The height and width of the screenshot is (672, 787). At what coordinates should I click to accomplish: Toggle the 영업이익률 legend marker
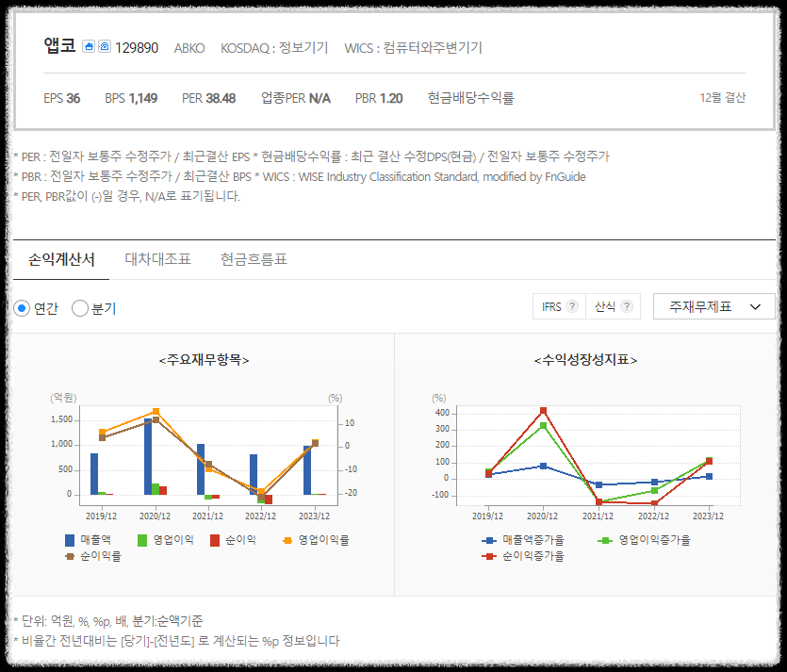(x=287, y=540)
